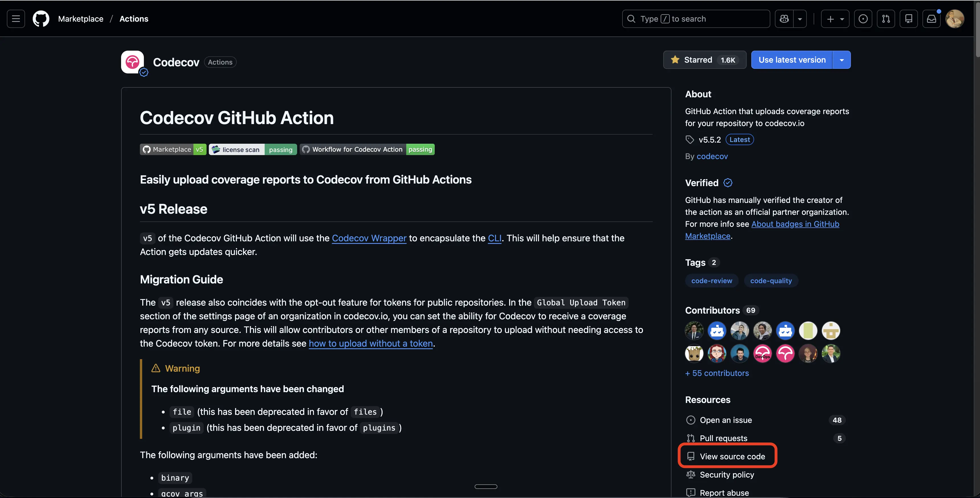Viewport: 980px width, 498px height.
Task: Click the user profile avatar
Action: click(x=955, y=18)
